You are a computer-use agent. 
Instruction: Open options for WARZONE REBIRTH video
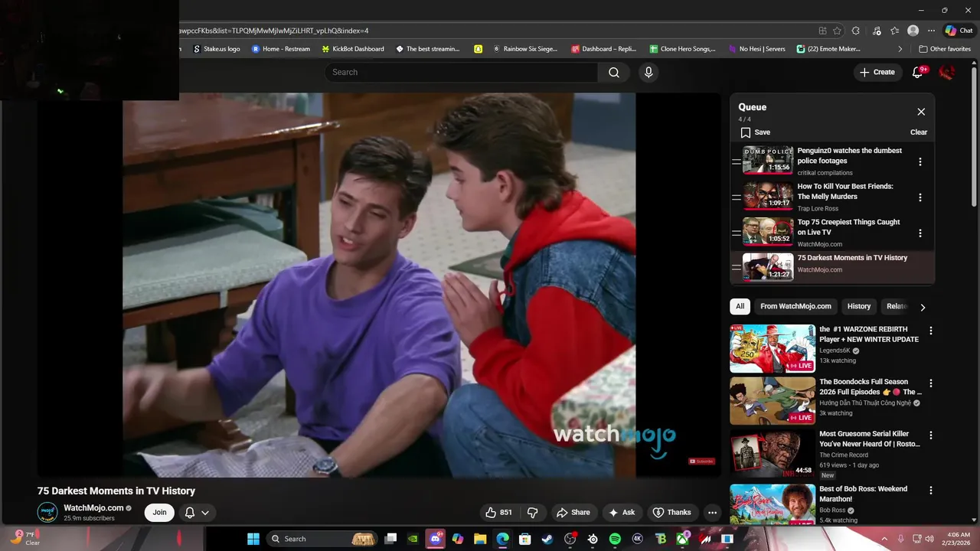coord(931,331)
